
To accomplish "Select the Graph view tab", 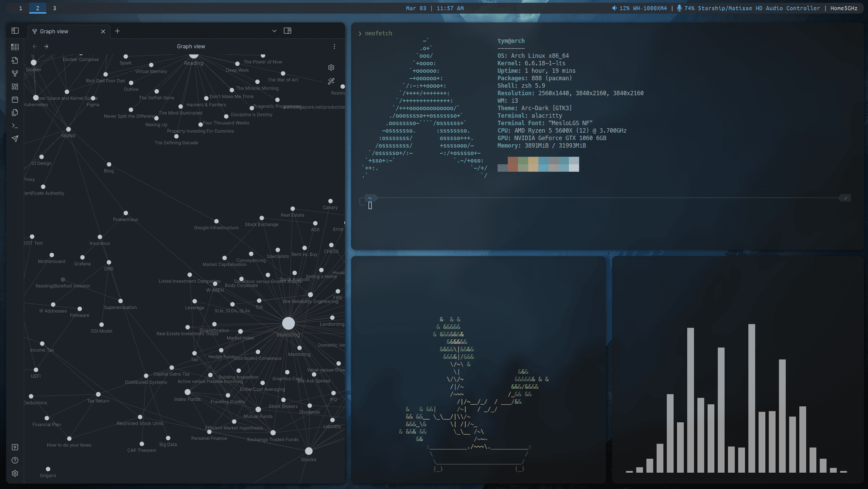I will [54, 31].
